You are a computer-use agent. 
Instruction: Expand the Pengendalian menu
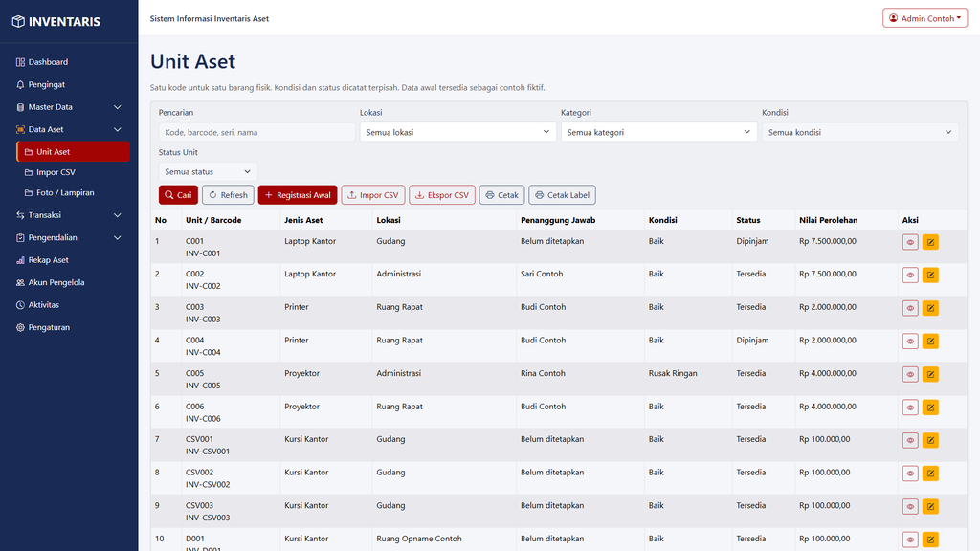tap(69, 237)
